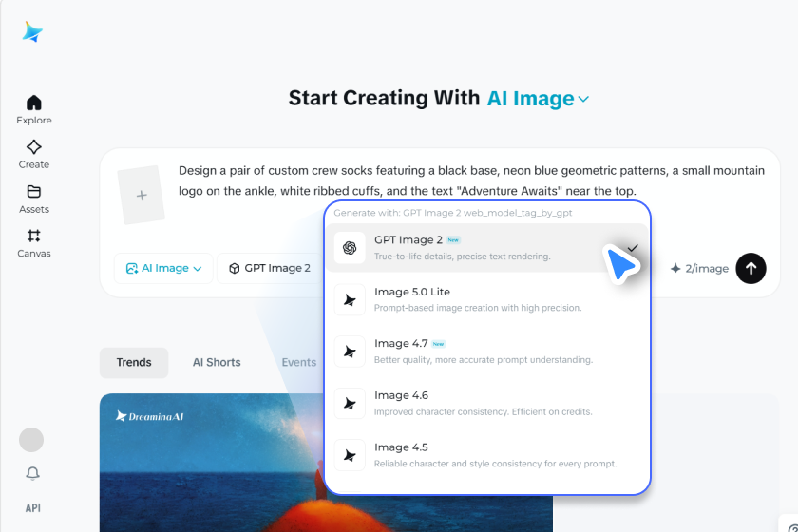Click 'True-to-life details, precise text rendering.' description
The image size is (798, 532).
pyautogui.click(x=462, y=256)
